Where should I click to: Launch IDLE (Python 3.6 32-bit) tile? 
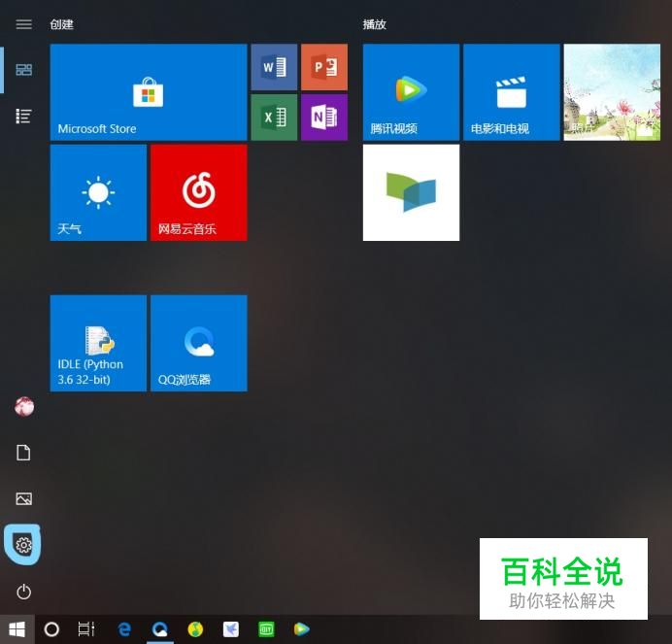tap(98, 343)
